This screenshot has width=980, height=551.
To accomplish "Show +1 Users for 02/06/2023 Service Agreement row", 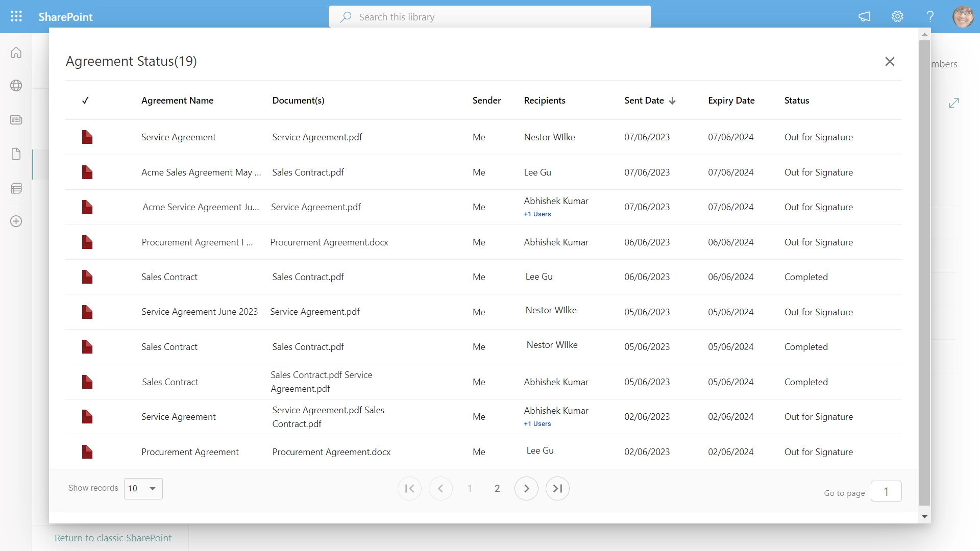I will click(x=537, y=424).
